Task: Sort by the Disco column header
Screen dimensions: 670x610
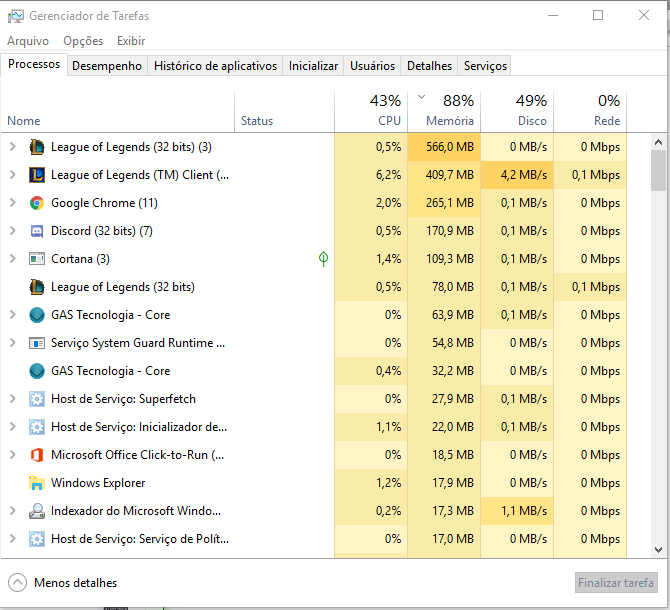Action: coord(517,111)
